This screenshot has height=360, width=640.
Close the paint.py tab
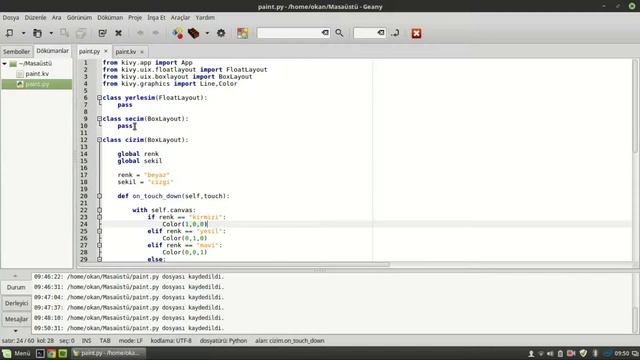[106, 51]
